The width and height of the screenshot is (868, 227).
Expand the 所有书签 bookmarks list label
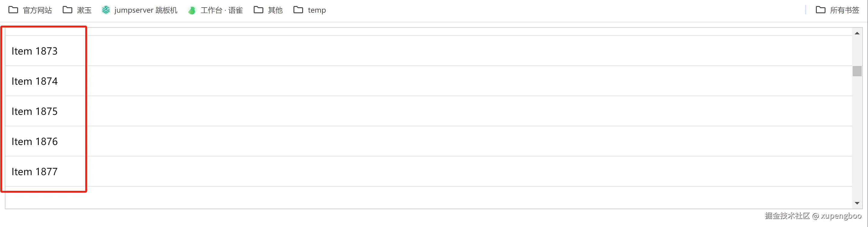tap(844, 10)
